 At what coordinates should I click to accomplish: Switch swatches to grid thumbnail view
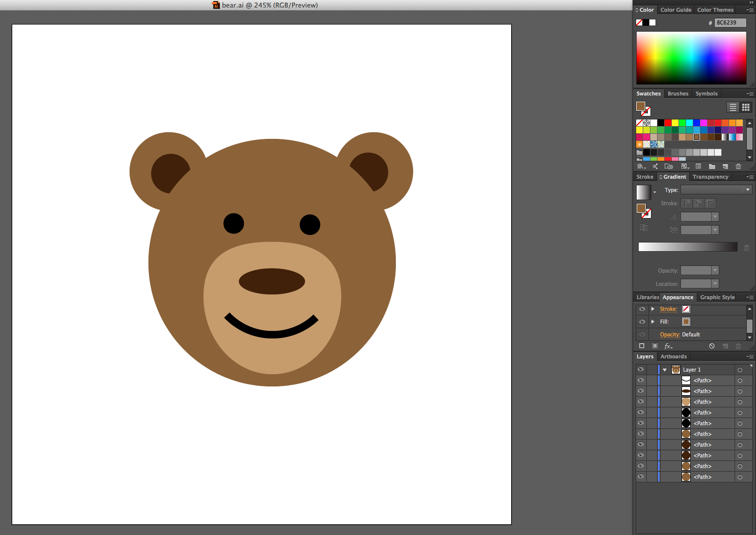coord(746,107)
